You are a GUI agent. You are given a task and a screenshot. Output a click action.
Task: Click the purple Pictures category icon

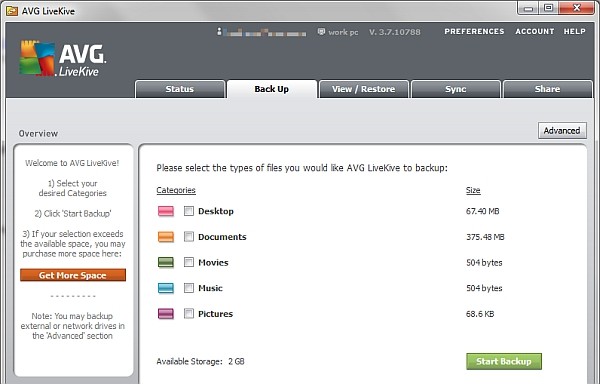click(x=166, y=314)
